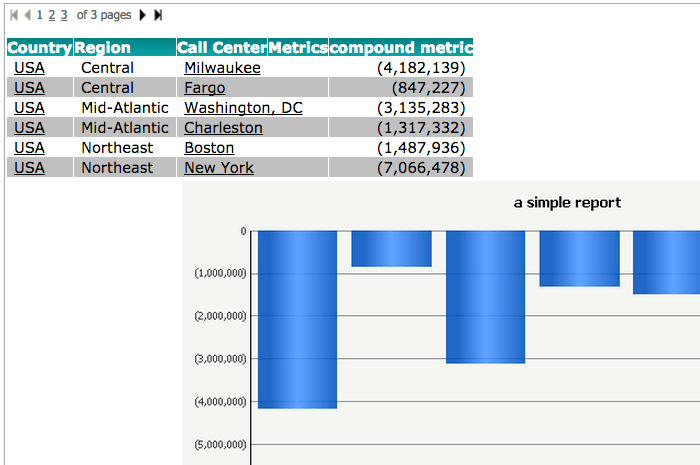
Task: Open the New York call center link
Action: (x=219, y=168)
